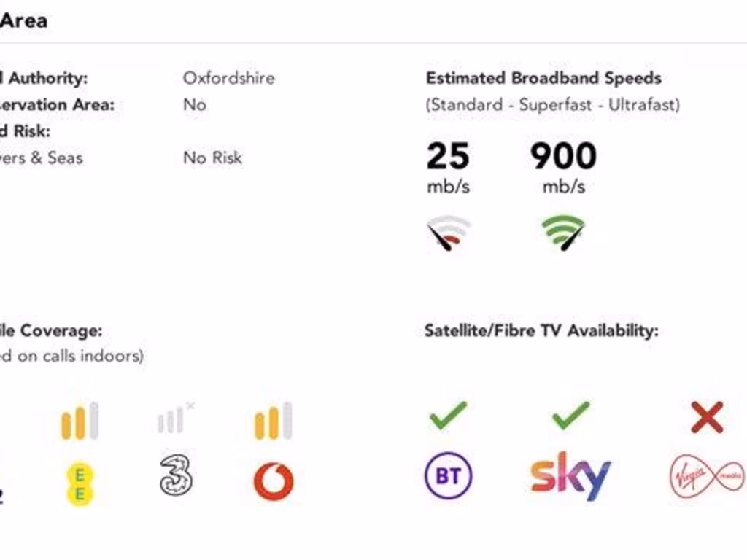This screenshot has width=747, height=560.
Task: Click the green tick above Sky
Action: point(570,416)
